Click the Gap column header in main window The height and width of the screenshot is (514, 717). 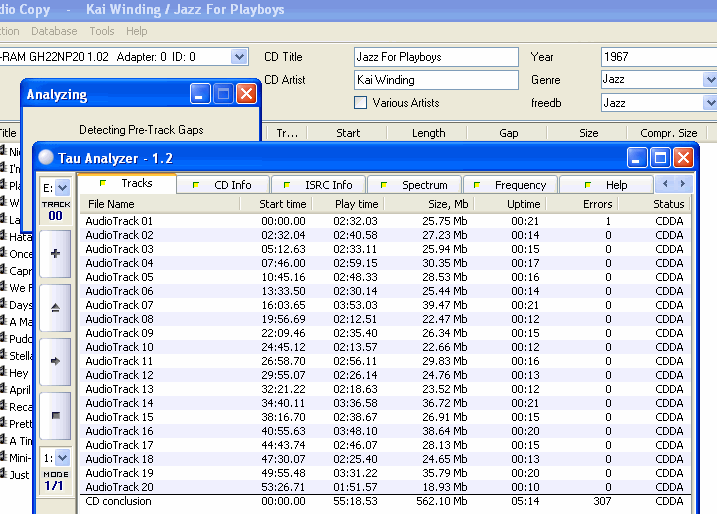pyautogui.click(x=508, y=133)
